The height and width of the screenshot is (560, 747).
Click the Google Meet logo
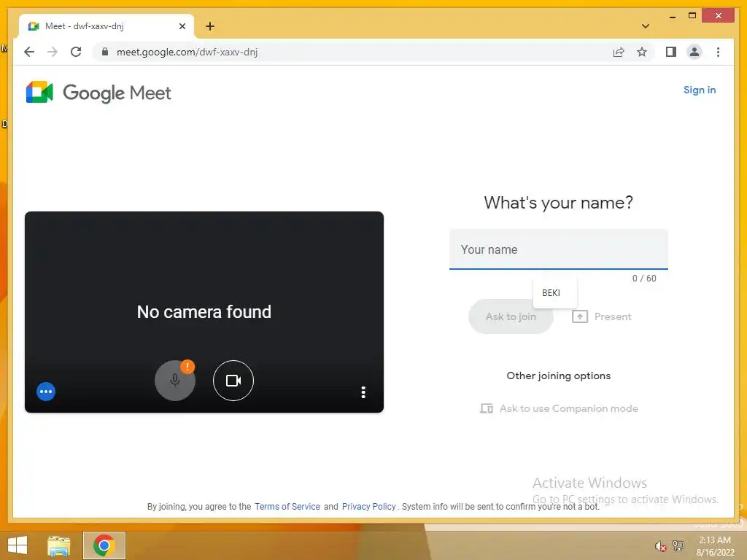[x=98, y=93]
